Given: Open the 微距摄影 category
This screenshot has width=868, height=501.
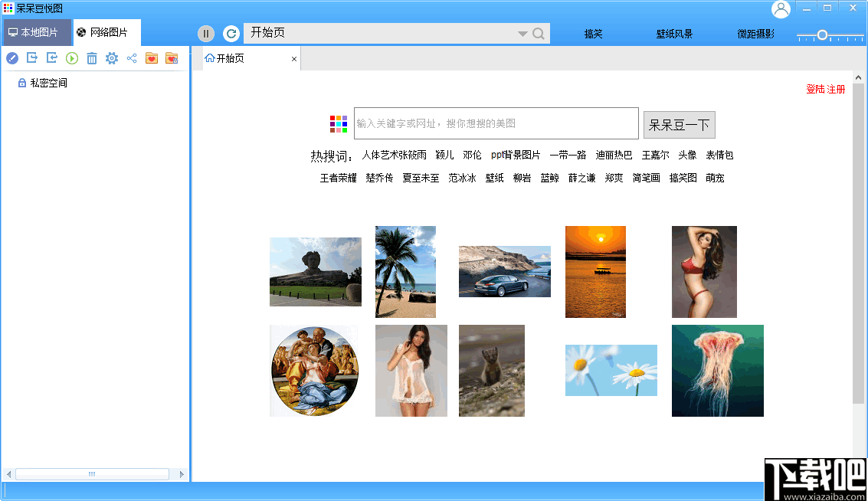Looking at the screenshot, I should [755, 34].
